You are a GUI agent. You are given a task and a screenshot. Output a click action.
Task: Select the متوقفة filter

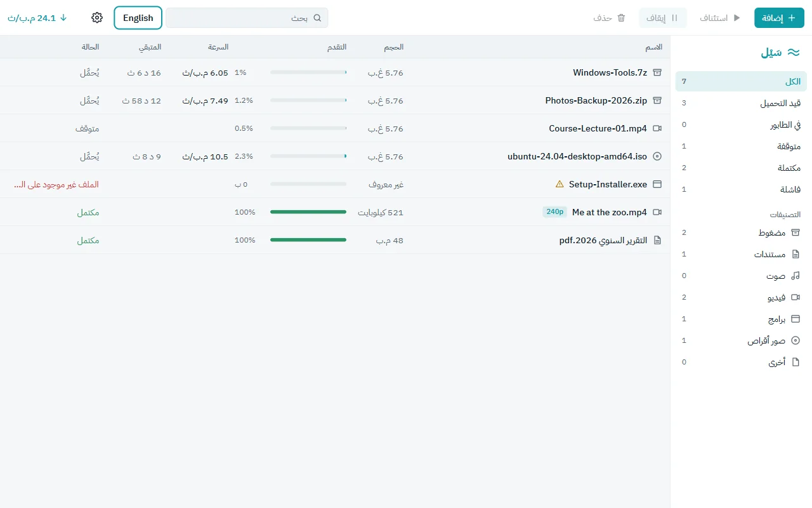741,146
